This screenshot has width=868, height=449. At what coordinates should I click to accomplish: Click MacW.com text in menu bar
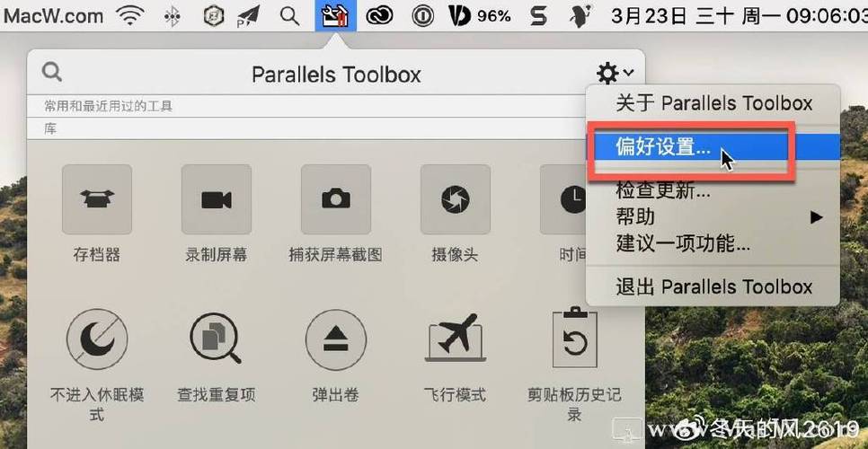tap(52, 16)
